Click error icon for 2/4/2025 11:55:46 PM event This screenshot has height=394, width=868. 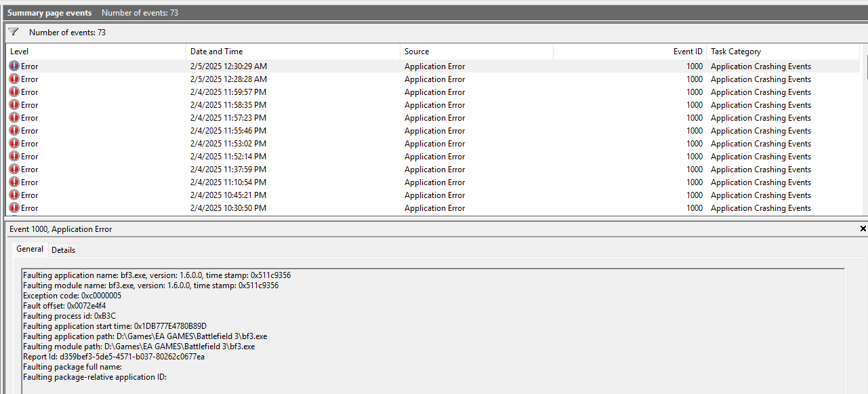click(14, 131)
